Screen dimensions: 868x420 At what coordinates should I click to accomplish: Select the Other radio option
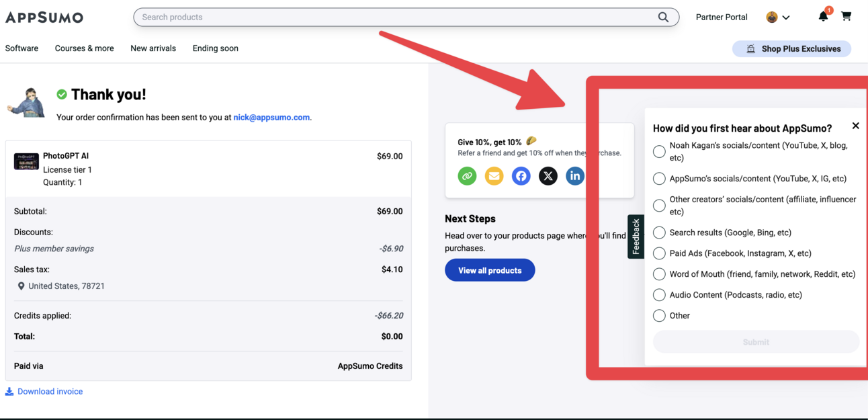(x=659, y=316)
